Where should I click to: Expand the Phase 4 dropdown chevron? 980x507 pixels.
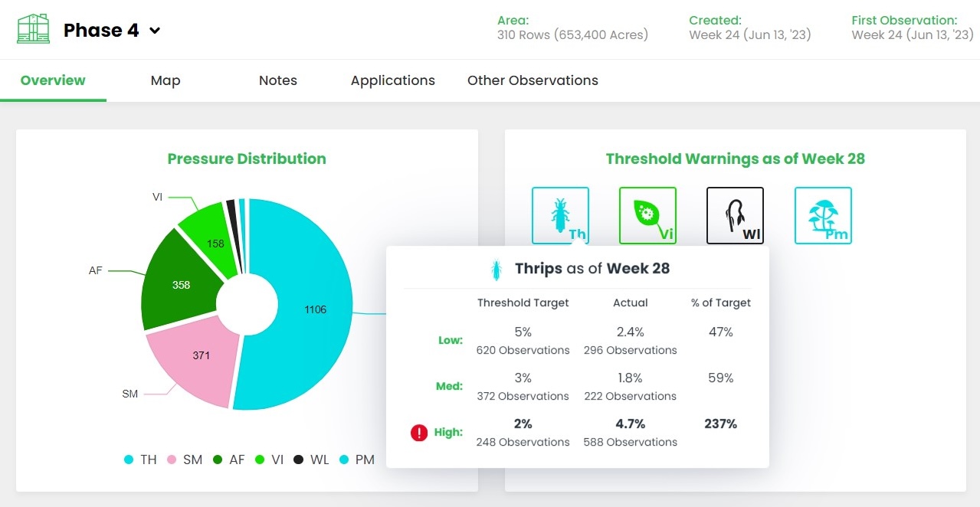155,31
